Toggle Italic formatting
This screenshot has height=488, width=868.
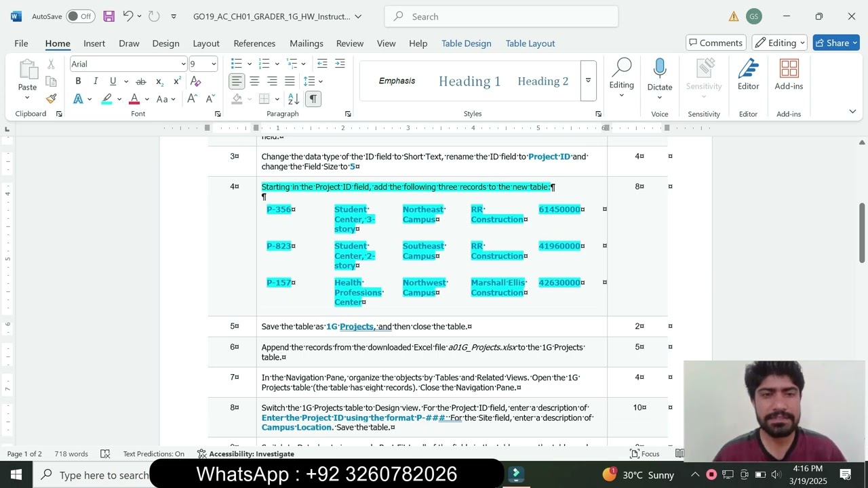96,81
